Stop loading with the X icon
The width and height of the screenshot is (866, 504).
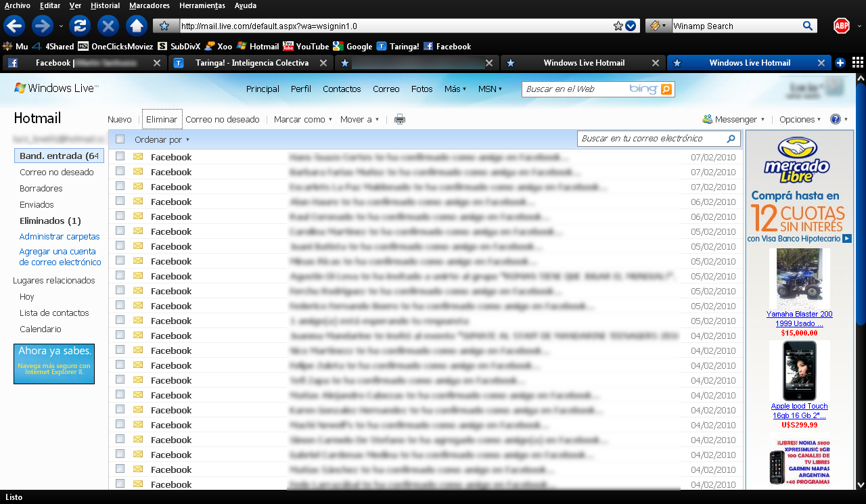[108, 26]
